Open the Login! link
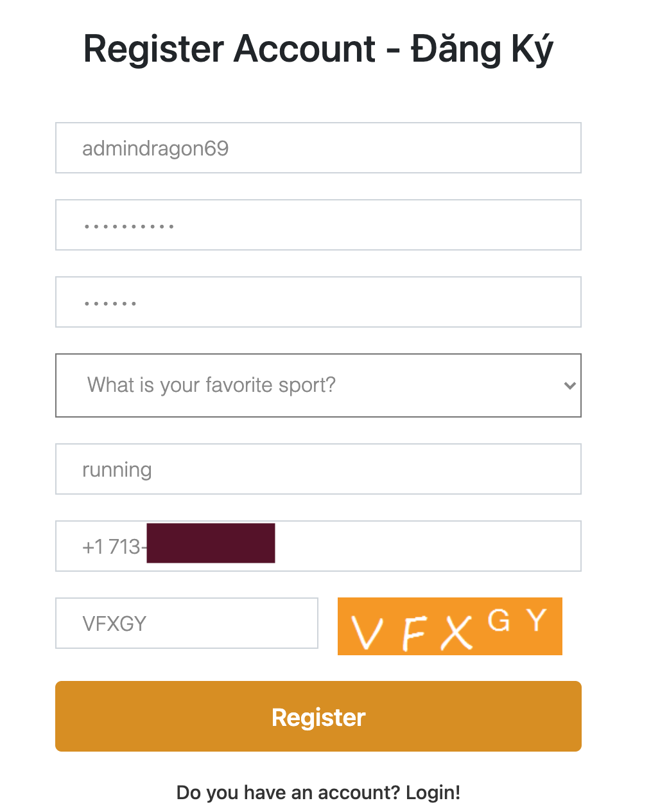This screenshot has width=651, height=812. (433, 793)
